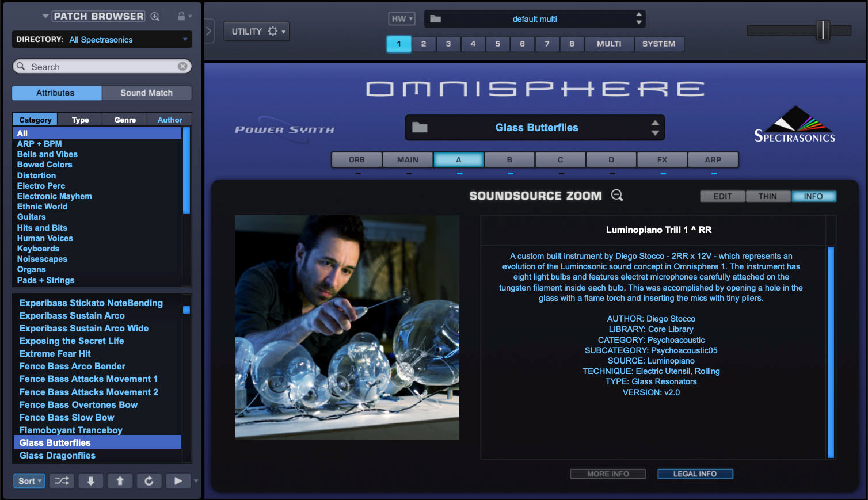Click into the patch Search field
The image size is (868, 500).
point(102,67)
